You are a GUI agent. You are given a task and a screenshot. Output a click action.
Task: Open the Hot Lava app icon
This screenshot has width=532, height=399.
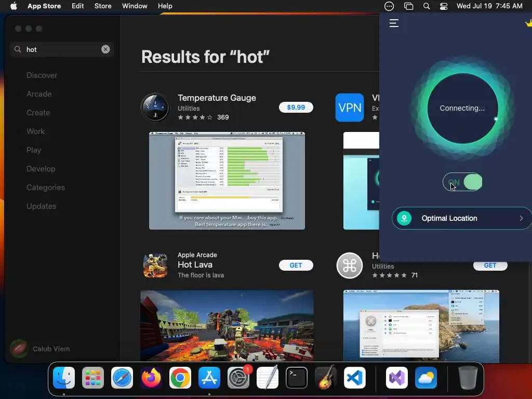tap(155, 265)
